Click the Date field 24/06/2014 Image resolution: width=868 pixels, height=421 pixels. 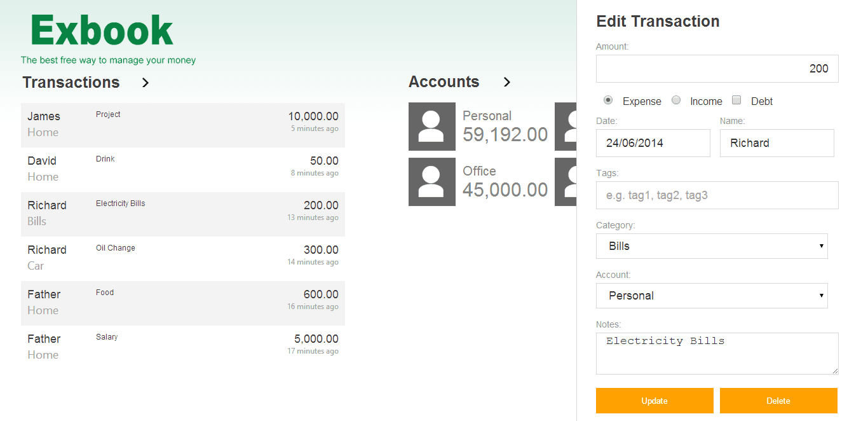pos(653,143)
